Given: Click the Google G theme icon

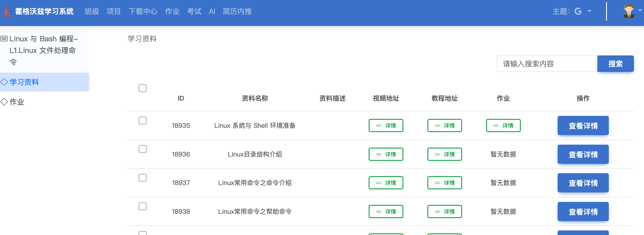Looking at the screenshot, I should point(578,11).
